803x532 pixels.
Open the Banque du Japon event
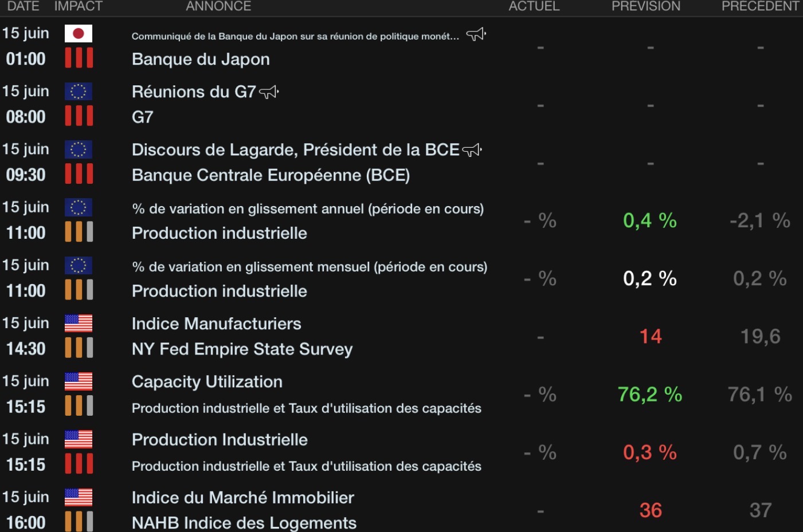[201, 60]
